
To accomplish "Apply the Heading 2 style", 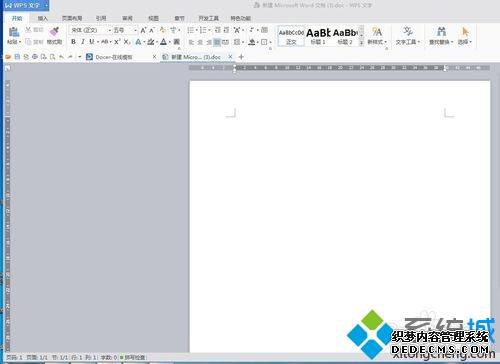I will [345, 36].
